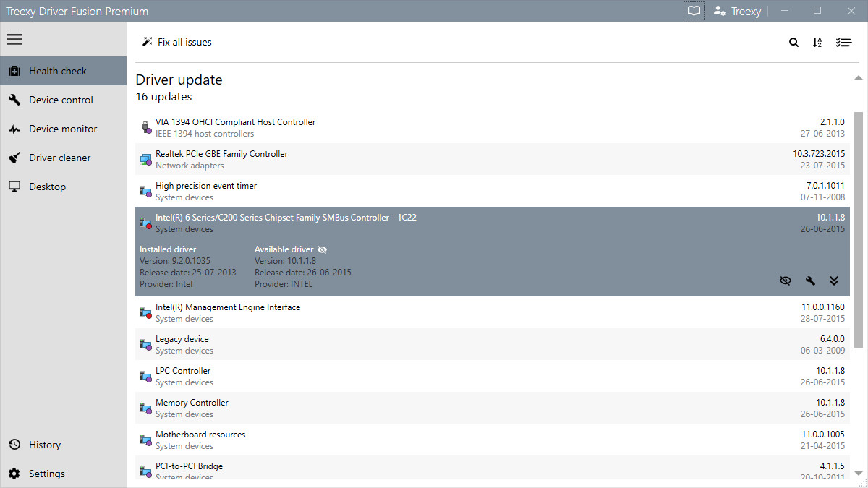Hide the SMBus Controller update with the eye icon
The width and height of the screenshot is (868, 488).
tap(786, 281)
